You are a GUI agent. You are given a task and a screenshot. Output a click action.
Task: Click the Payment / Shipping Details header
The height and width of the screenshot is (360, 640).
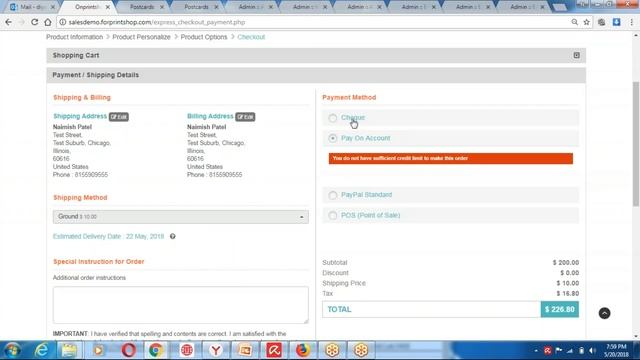pos(316,75)
